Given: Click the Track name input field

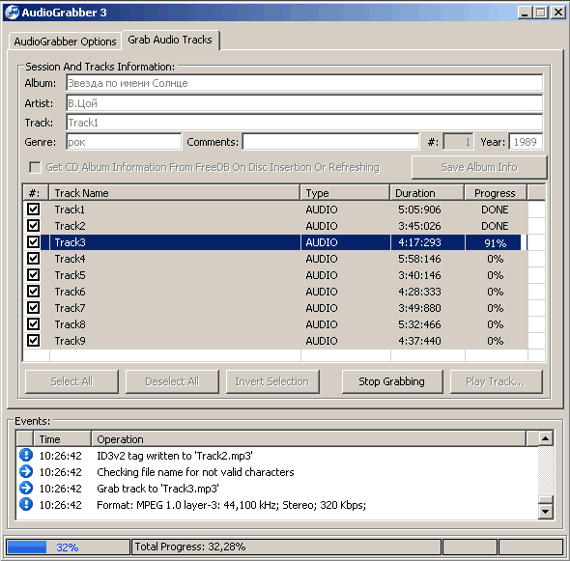Looking at the screenshot, I should [305, 122].
